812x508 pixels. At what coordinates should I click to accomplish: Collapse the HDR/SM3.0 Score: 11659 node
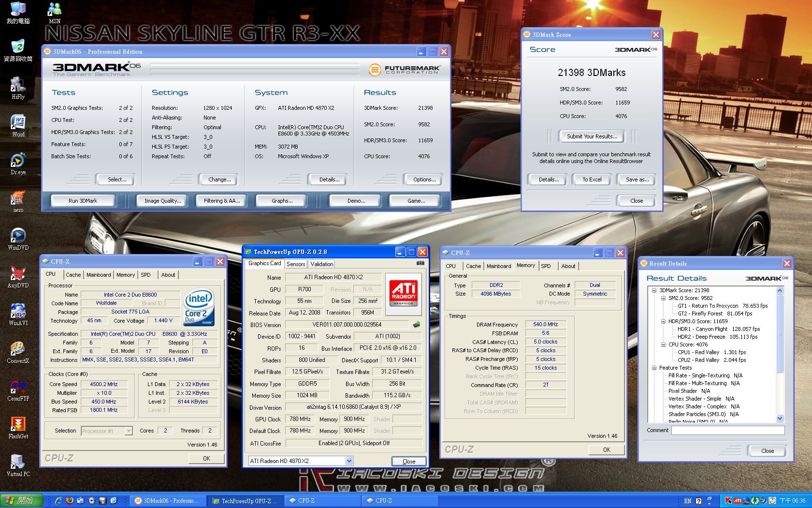click(x=664, y=321)
